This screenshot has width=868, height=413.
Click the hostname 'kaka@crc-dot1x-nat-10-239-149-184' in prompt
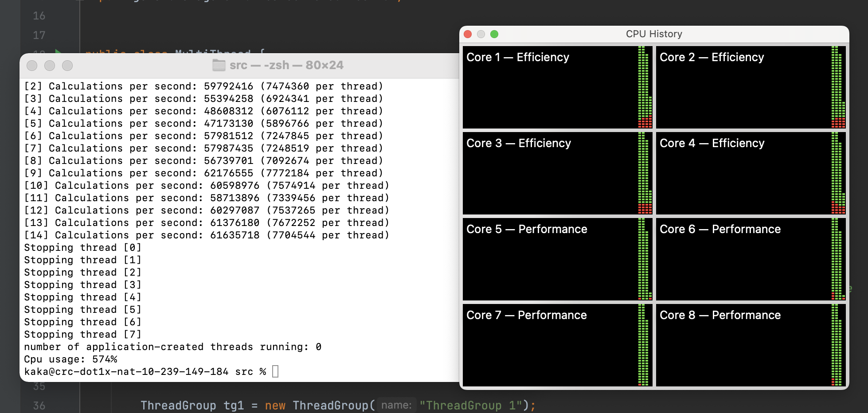[x=126, y=372]
